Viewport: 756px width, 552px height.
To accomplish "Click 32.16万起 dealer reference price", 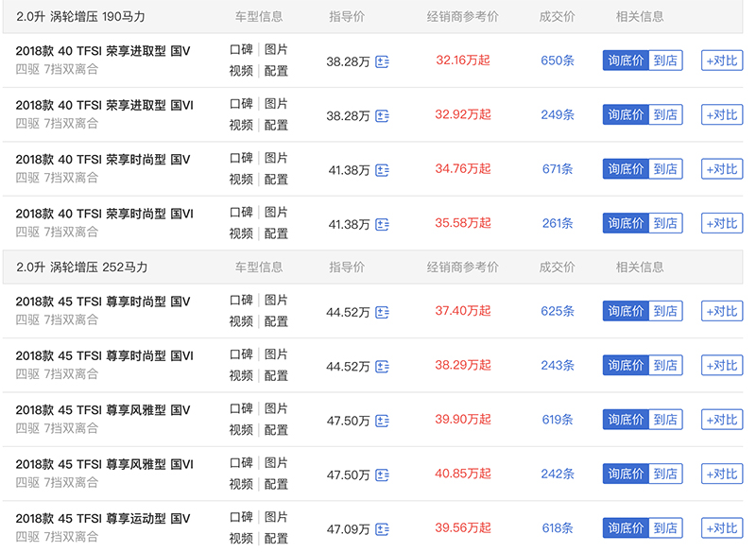I will 463,60.
